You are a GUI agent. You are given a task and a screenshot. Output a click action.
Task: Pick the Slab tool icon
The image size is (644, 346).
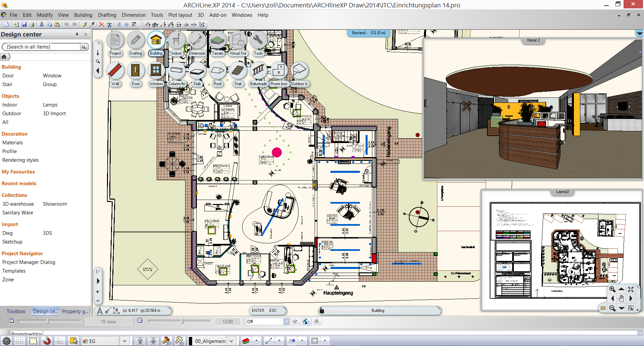(197, 70)
